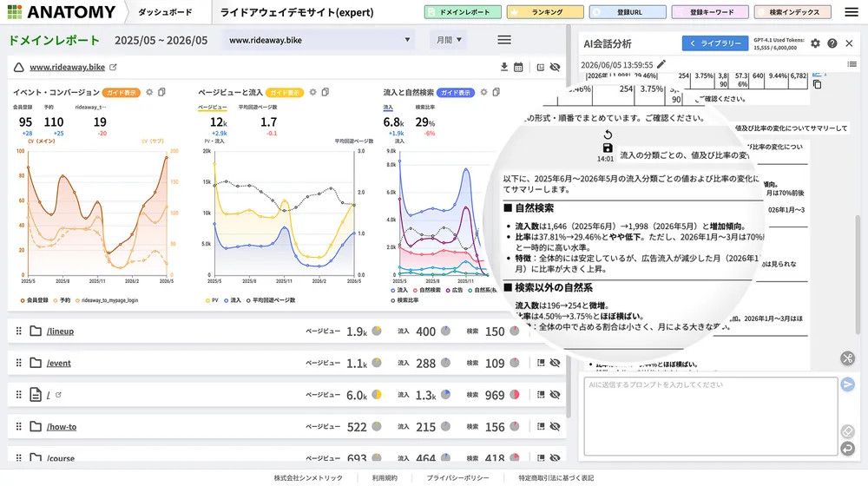The height and width of the screenshot is (486, 868).
Task: Copy the ページビューと流入 chart
Action: click(x=325, y=93)
